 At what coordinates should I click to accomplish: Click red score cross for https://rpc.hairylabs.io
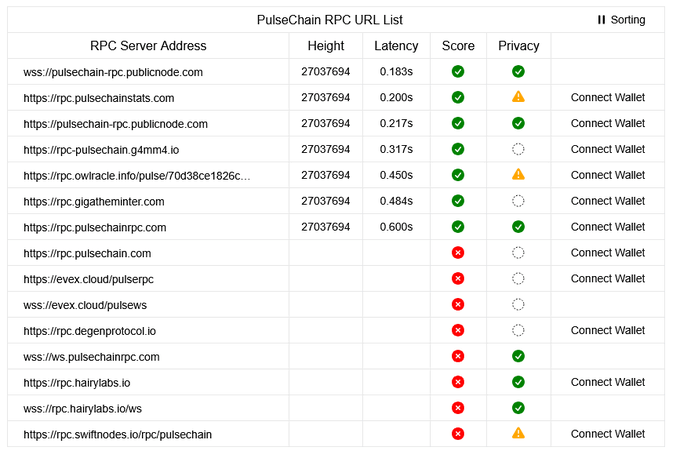point(458,382)
